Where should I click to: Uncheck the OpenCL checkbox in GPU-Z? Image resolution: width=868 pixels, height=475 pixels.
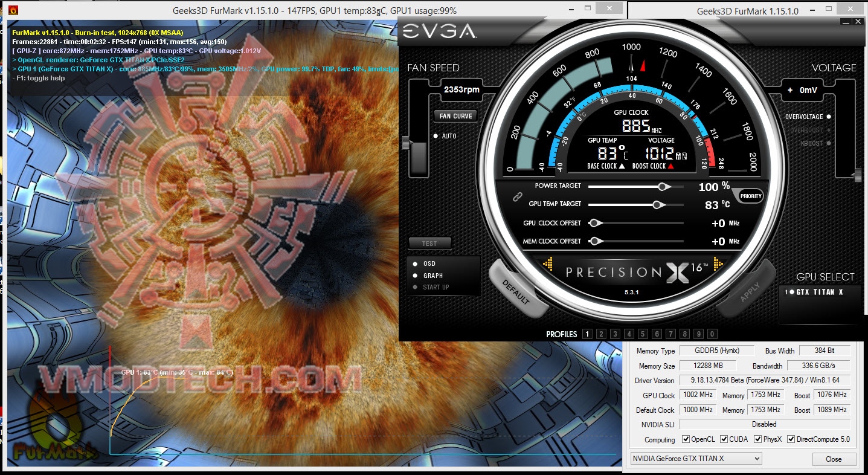pos(686,439)
